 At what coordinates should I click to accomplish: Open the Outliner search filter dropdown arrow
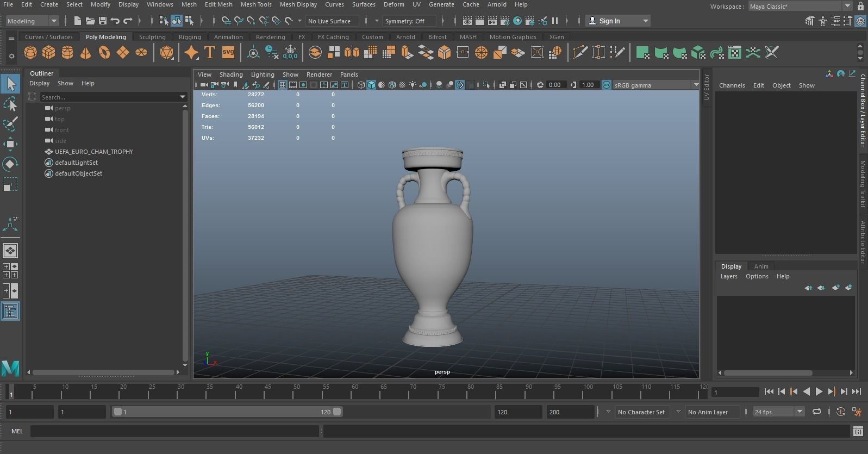click(x=183, y=97)
